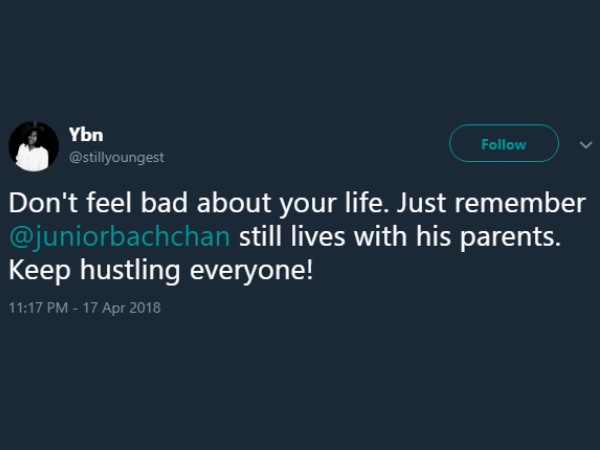Click the phrase "Keep hustling everyone!"
Image resolution: width=600 pixels, height=450 pixels.
click(161, 270)
